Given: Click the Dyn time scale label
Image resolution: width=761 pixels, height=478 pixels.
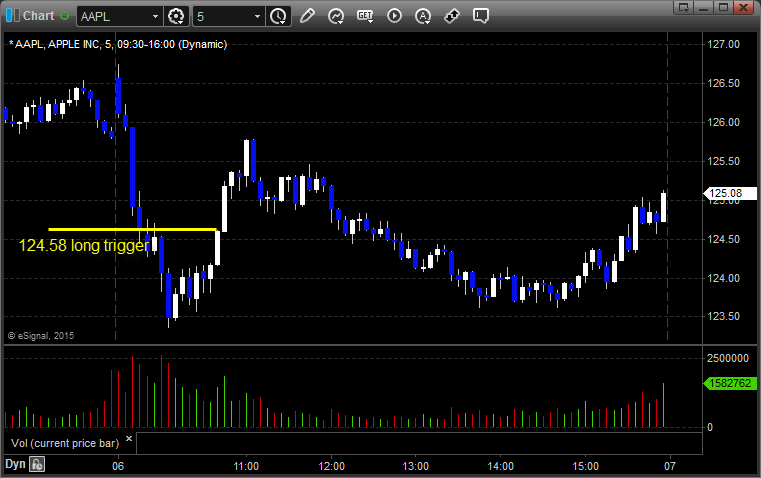Looking at the screenshot, I should pyautogui.click(x=15, y=464).
